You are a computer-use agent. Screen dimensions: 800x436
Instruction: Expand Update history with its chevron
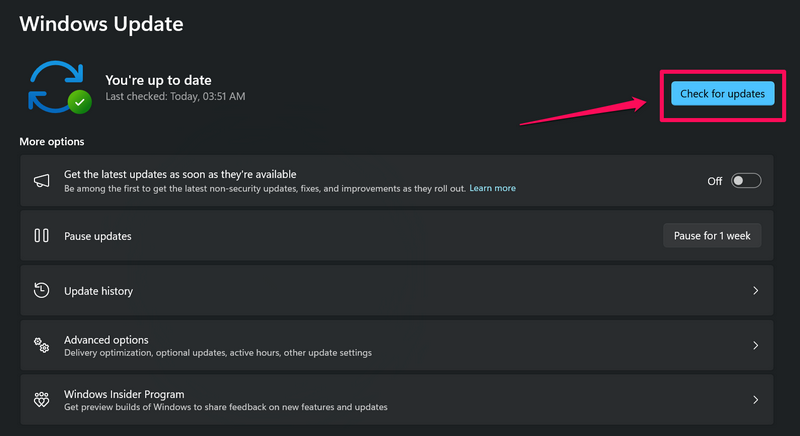coord(755,291)
